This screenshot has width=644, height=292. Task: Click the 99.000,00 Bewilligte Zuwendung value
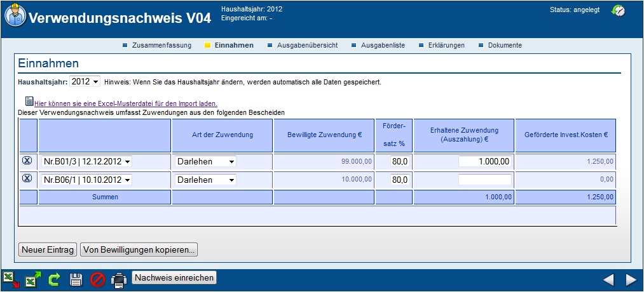357,162
